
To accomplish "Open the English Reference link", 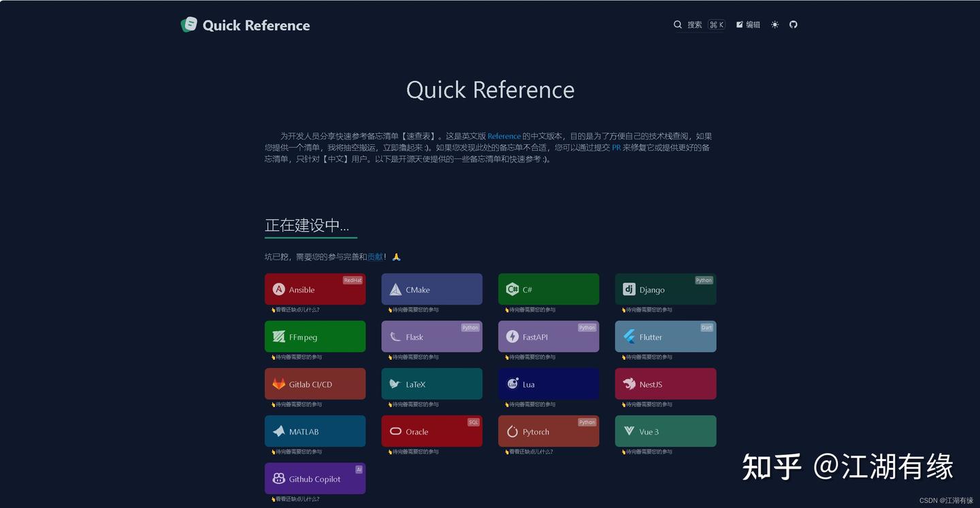I will coord(504,135).
